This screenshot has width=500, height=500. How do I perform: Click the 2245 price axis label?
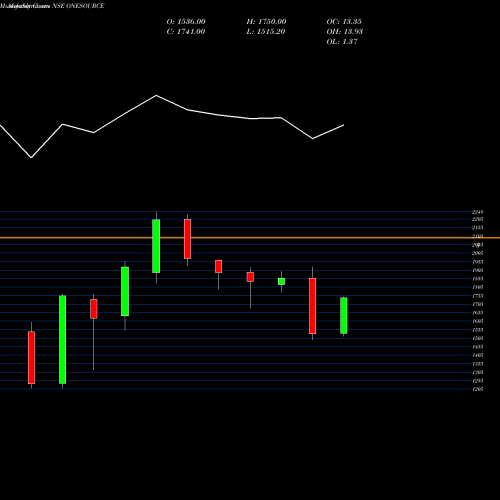[478, 212]
